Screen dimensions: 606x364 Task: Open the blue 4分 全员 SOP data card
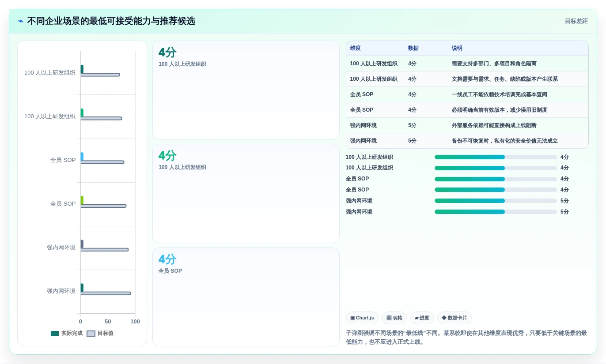tap(246, 297)
